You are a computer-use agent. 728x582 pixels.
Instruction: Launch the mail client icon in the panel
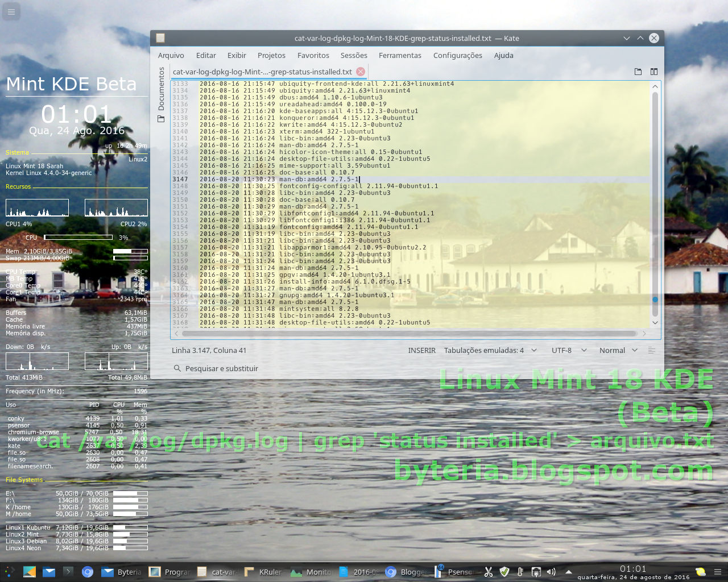tap(49, 572)
